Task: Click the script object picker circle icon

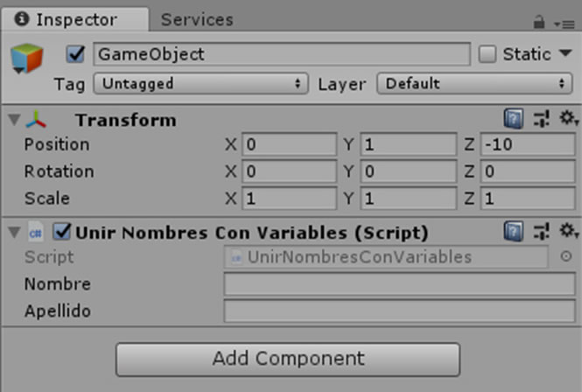Action: tap(566, 256)
